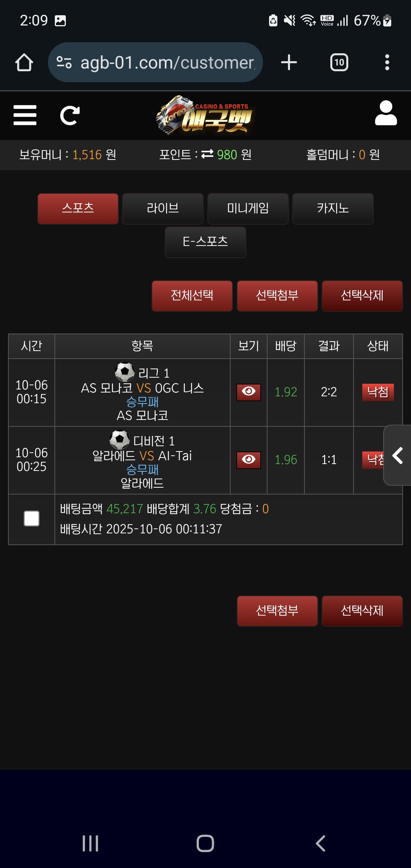
Task: Switch to the 라이브 tab
Action: point(163,208)
